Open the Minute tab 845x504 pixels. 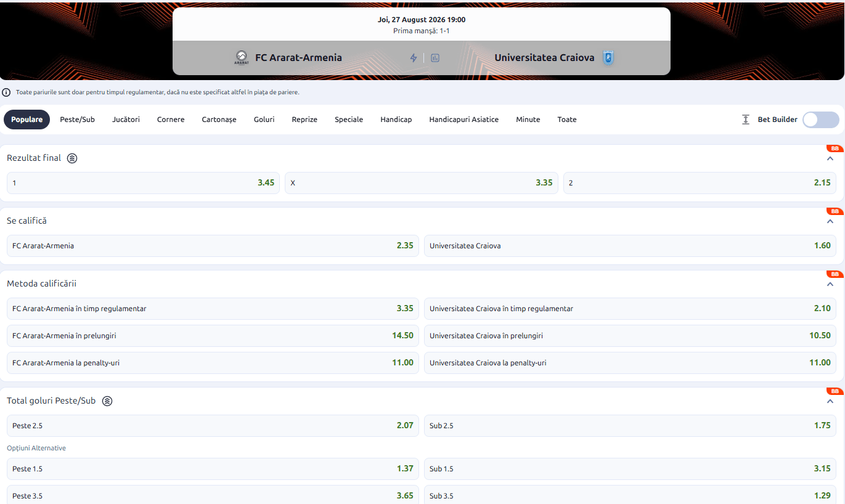coord(528,120)
